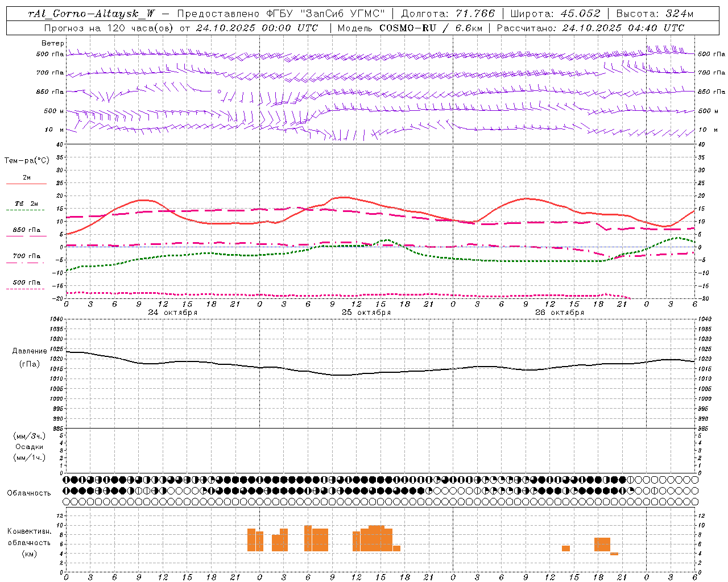Click the wide orange bar at 18h on 26 October
Screen dimensions: 728x582
(602, 544)
